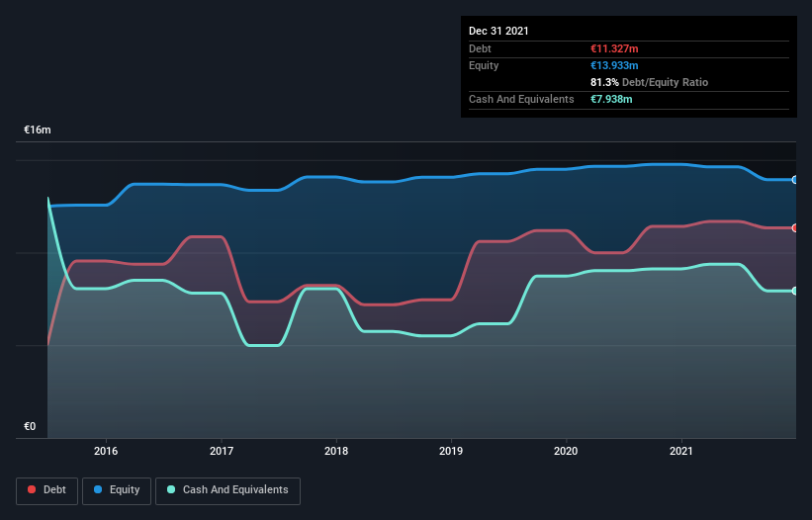Click the red Debt legend dot
This screenshot has height=520, width=812.
tap(32, 489)
